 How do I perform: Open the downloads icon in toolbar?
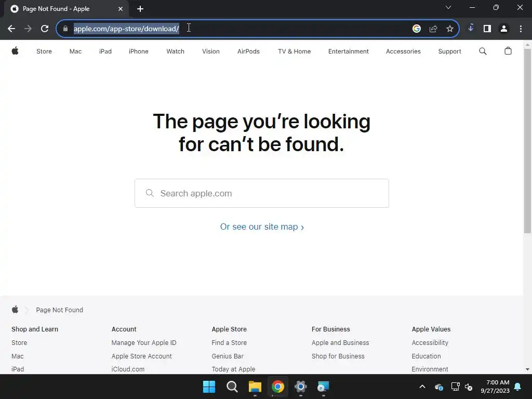[471, 28]
